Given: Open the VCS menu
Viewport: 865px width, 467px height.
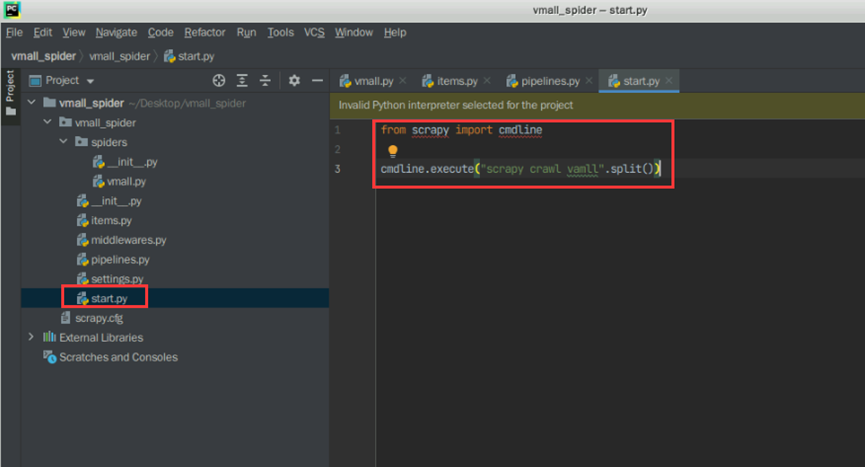Looking at the screenshot, I should [314, 33].
